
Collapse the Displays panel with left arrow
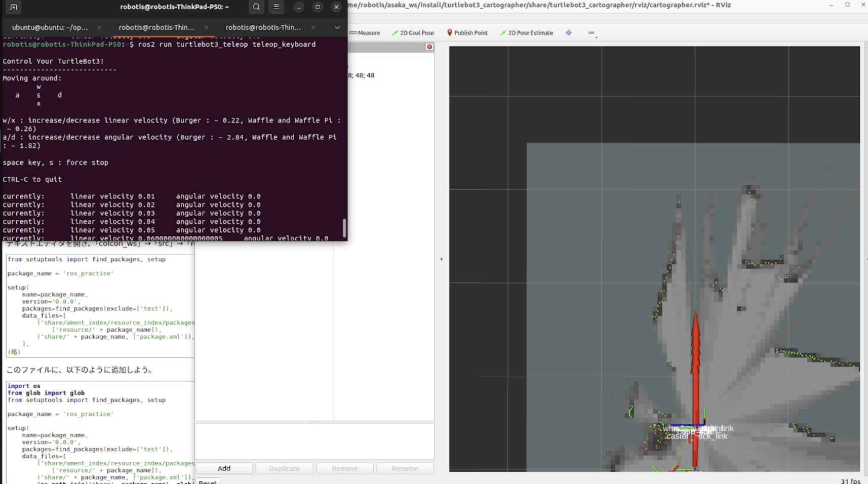click(441, 259)
